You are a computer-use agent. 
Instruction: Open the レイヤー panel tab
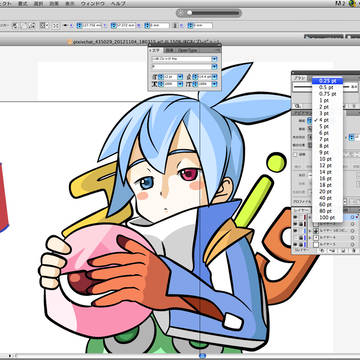[302, 211]
